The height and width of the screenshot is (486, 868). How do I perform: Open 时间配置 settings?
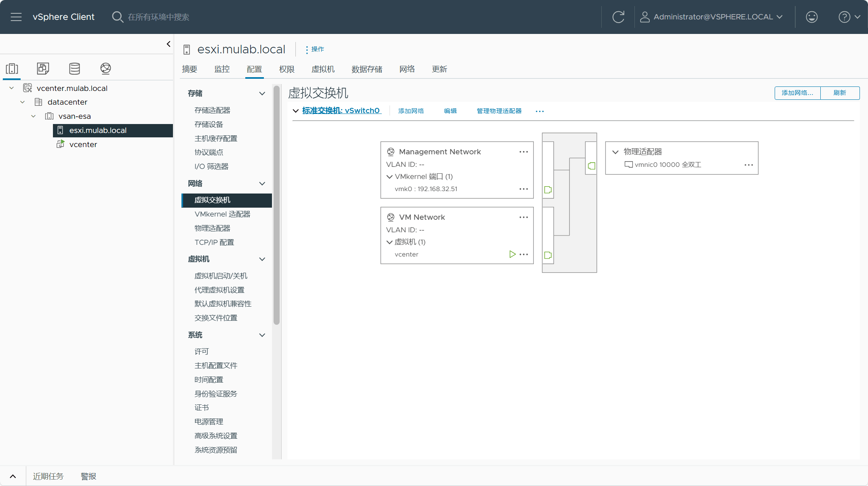[209, 380]
